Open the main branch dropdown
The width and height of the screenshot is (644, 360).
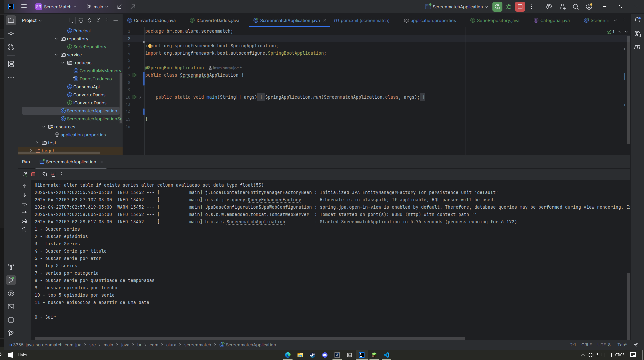pyautogui.click(x=98, y=7)
